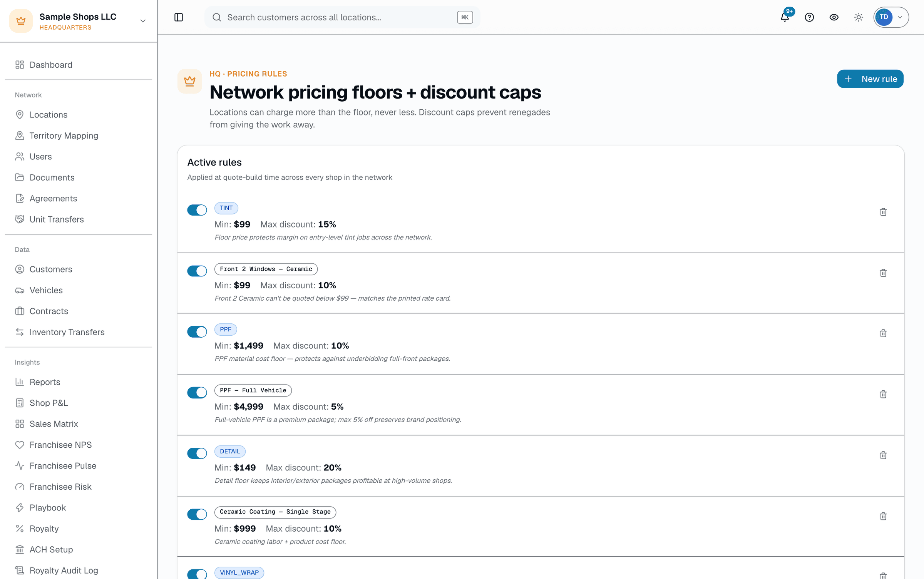Turn off the PPF – Full Vehicle toggle
Image resolution: width=924 pixels, height=579 pixels.
(197, 392)
